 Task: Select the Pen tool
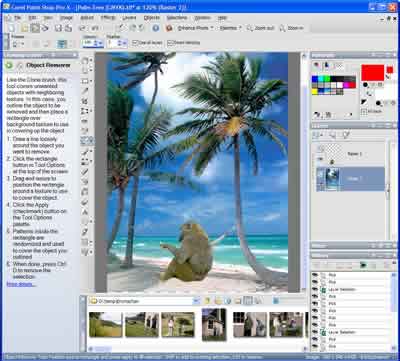(x=85, y=232)
